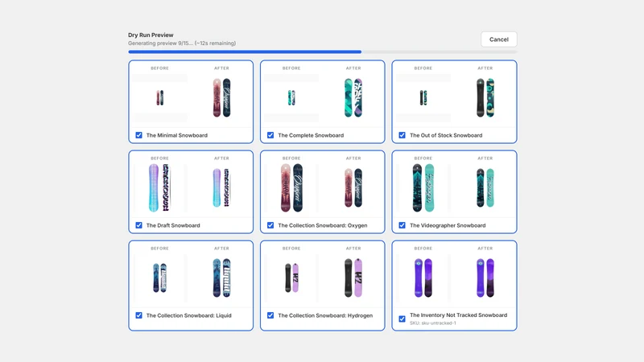Click the Generating preview 9/15 status text
Viewport: 644px width, 362px height.
182,43
